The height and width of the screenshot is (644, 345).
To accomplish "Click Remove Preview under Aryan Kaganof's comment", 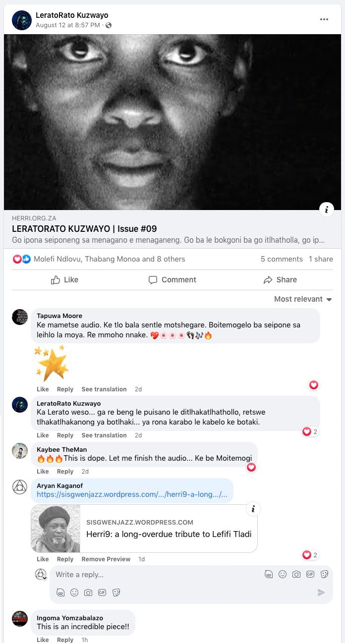I will [x=106, y=559].
